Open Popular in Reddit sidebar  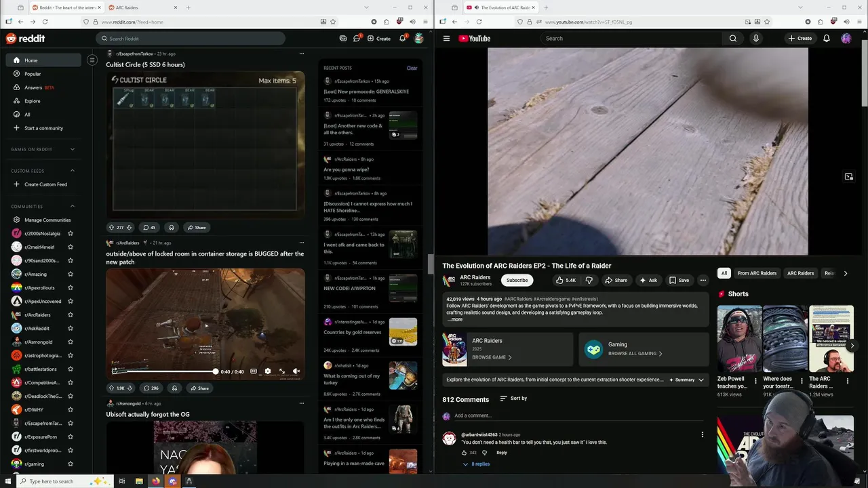43,74
